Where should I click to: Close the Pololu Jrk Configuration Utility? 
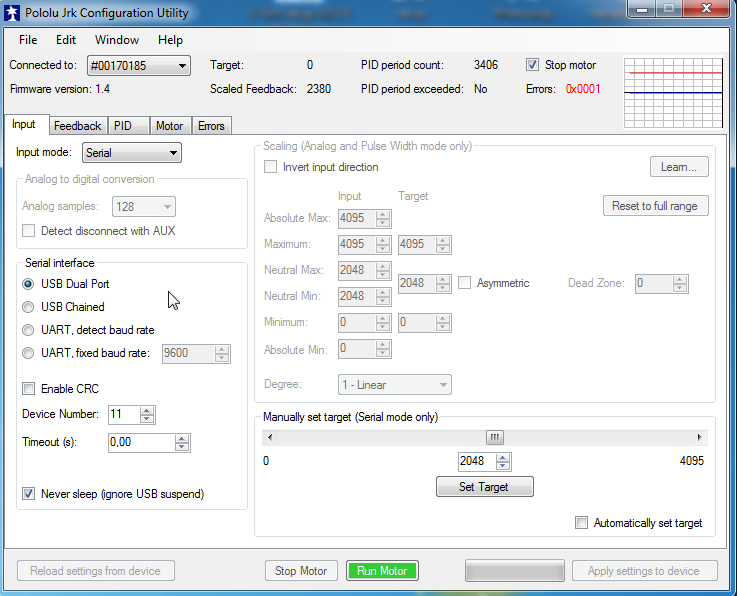pyautogui.click(x=706, y=8)
